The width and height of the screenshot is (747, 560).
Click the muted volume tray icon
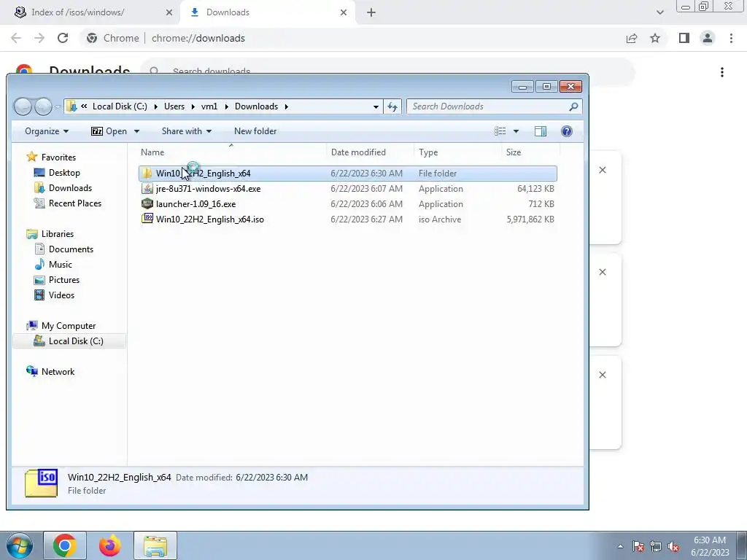673,546
